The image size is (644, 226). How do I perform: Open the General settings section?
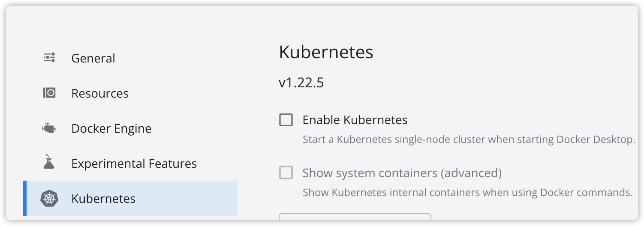coord(93,58)
